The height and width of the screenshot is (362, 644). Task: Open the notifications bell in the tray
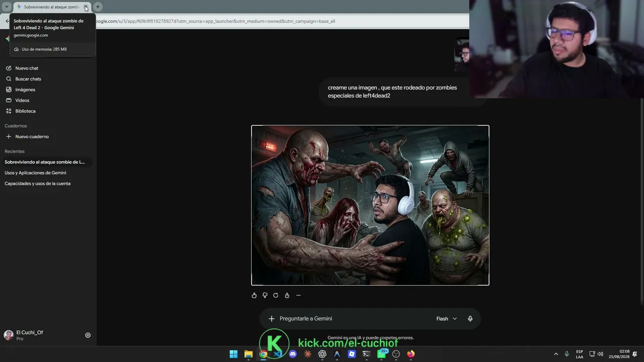coord(635,354)
